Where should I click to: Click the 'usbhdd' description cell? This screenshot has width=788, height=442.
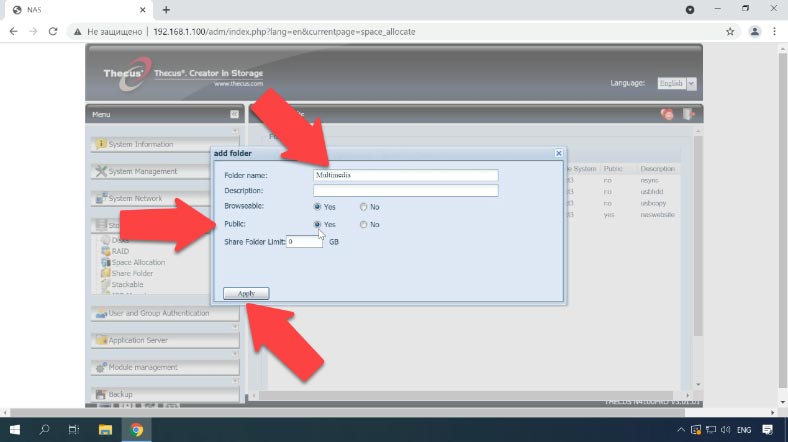click(x=652, y=192)
